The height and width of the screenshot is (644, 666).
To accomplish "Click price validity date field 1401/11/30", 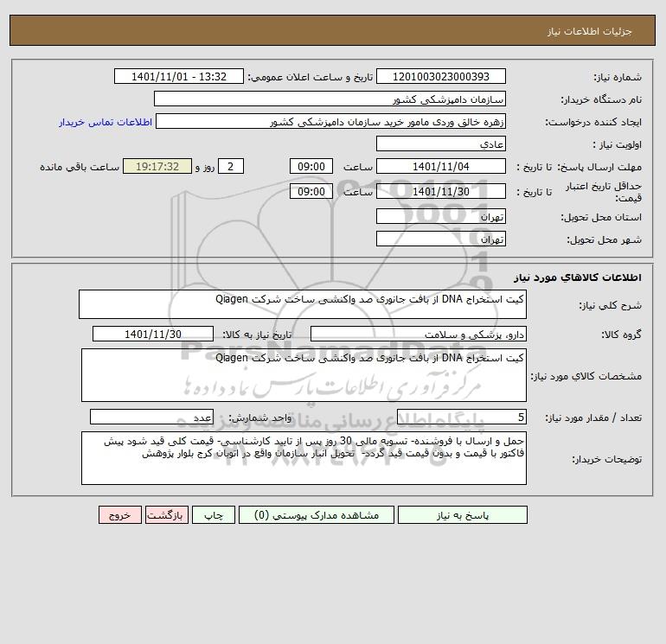I will (x=441, y=191).
